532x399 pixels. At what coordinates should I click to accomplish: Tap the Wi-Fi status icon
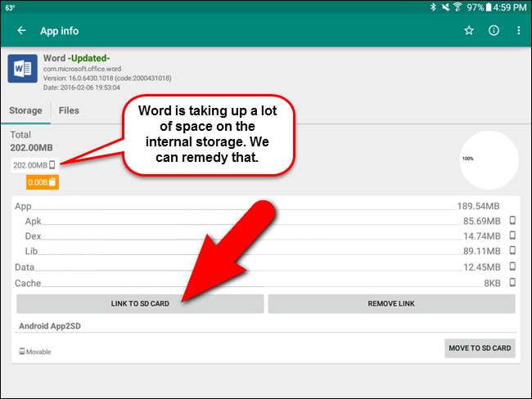[458, 7]
